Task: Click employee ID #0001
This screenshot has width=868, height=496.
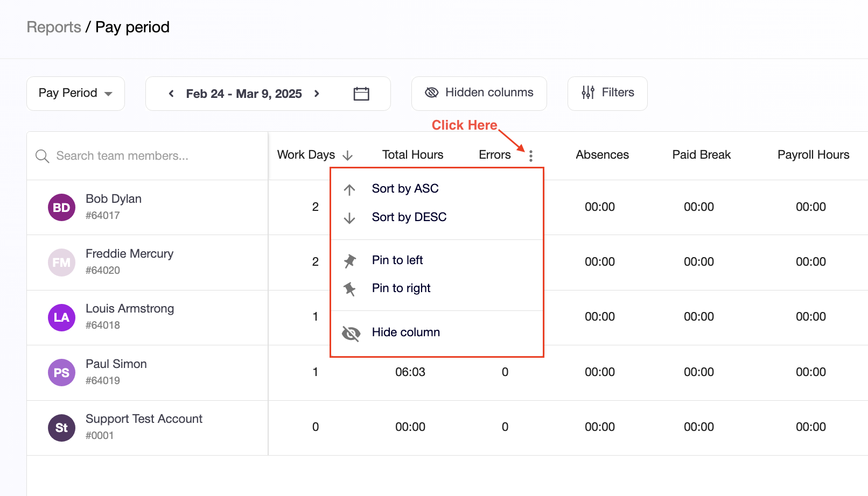Action: [100, 436]
